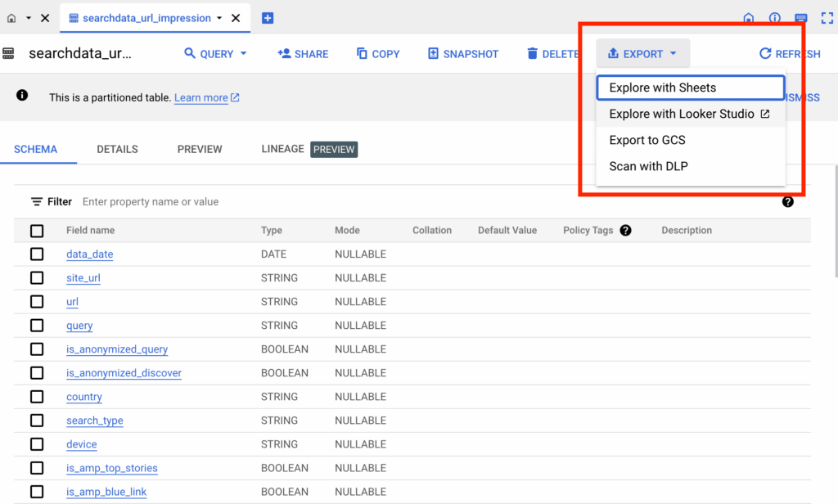Choose Explore with Looker Studio option
838x504 pixels.
point(691,114)
